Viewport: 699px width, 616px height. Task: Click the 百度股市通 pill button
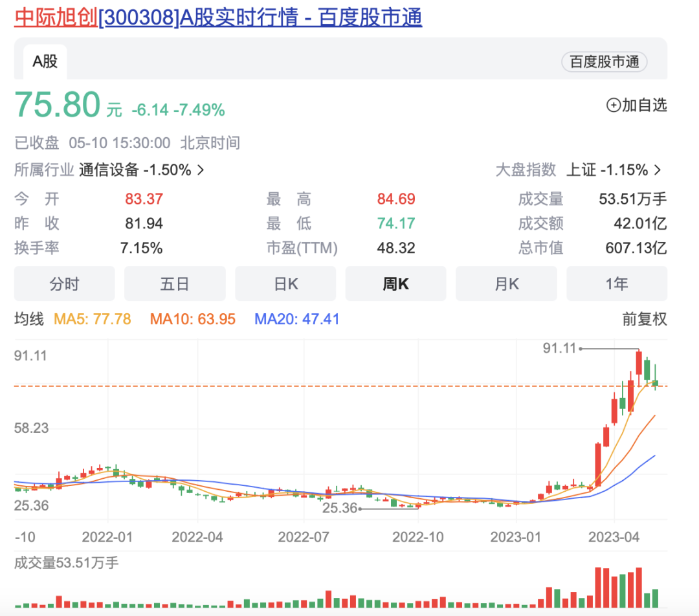point(604,61)
